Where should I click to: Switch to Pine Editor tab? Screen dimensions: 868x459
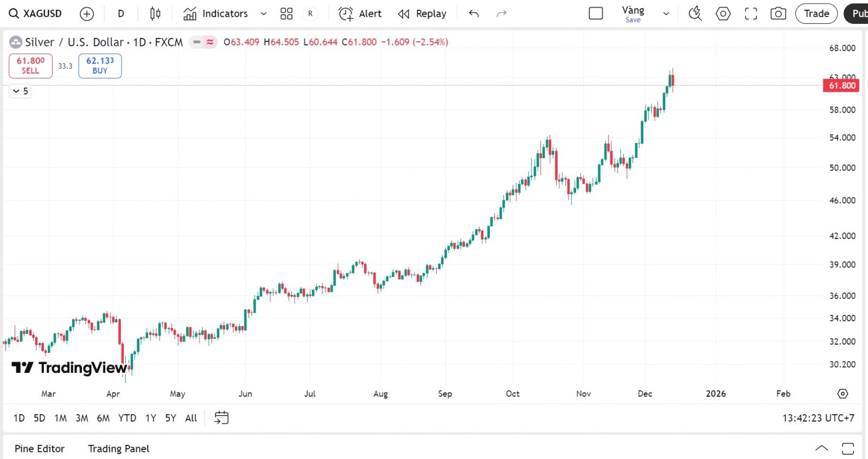coord(40,449)
